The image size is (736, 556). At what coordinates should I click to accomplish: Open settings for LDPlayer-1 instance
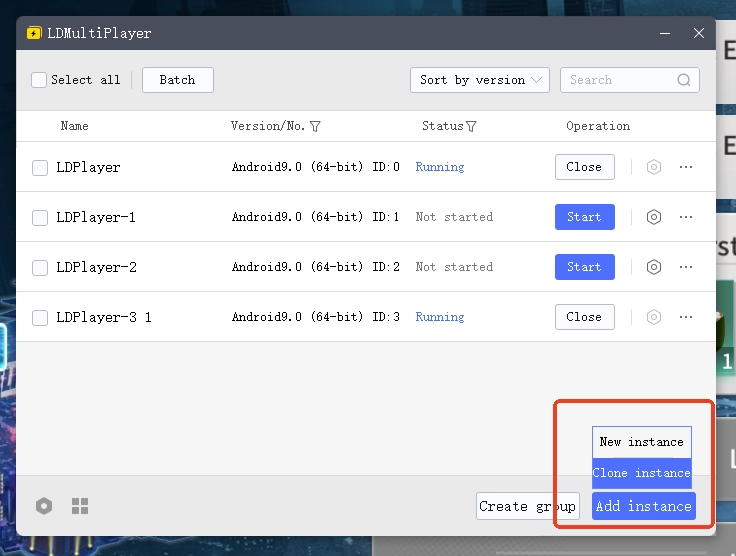(654, 217)
